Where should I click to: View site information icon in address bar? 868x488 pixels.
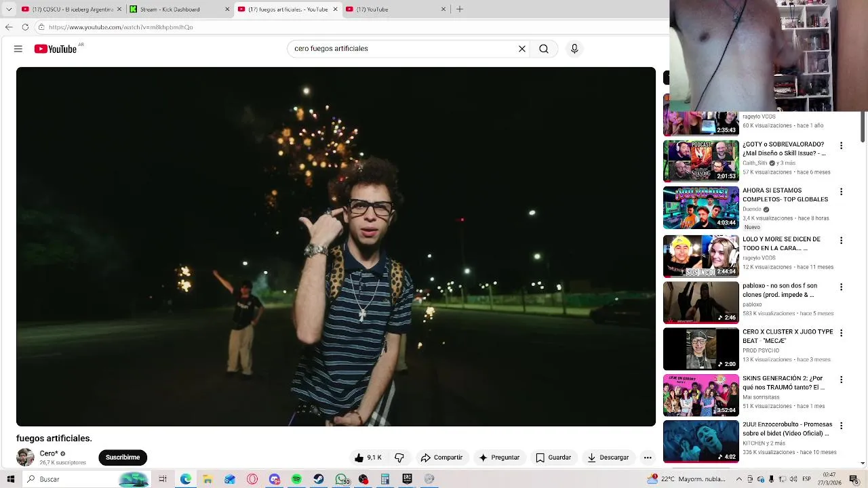click(x=41, y=27)
